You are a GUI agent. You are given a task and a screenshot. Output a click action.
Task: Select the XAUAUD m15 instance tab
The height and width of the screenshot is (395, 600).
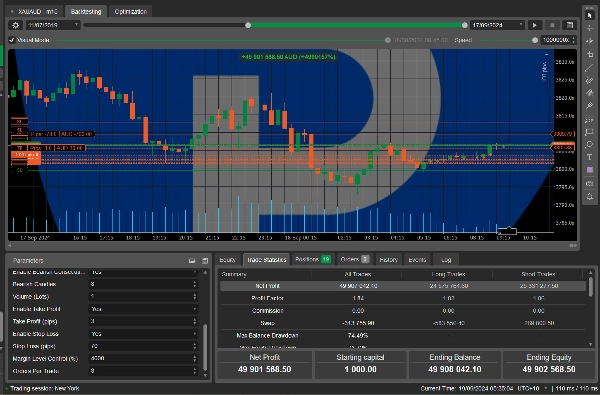(x=35, y=11)
